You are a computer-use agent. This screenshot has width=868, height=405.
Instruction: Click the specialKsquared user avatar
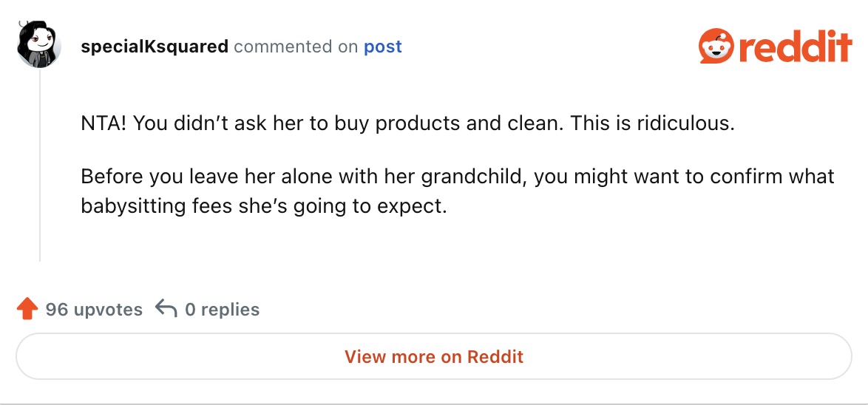click(x=39, y=45)
